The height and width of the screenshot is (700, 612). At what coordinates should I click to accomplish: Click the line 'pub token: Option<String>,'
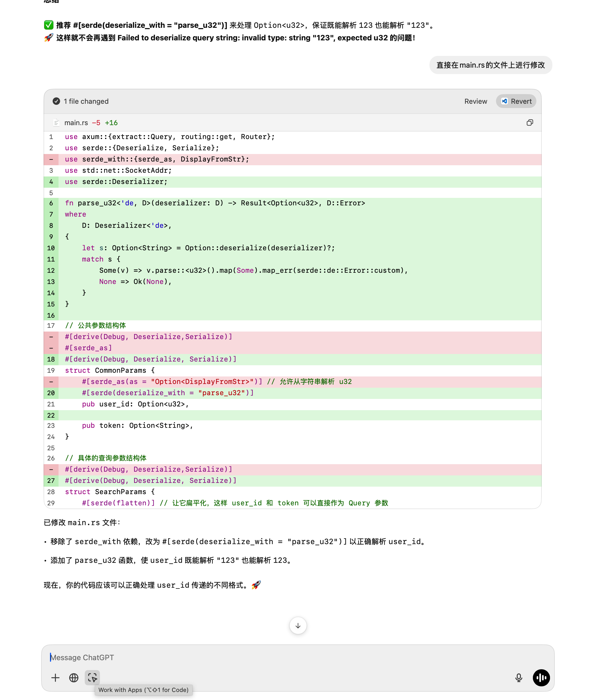[292, 425]
